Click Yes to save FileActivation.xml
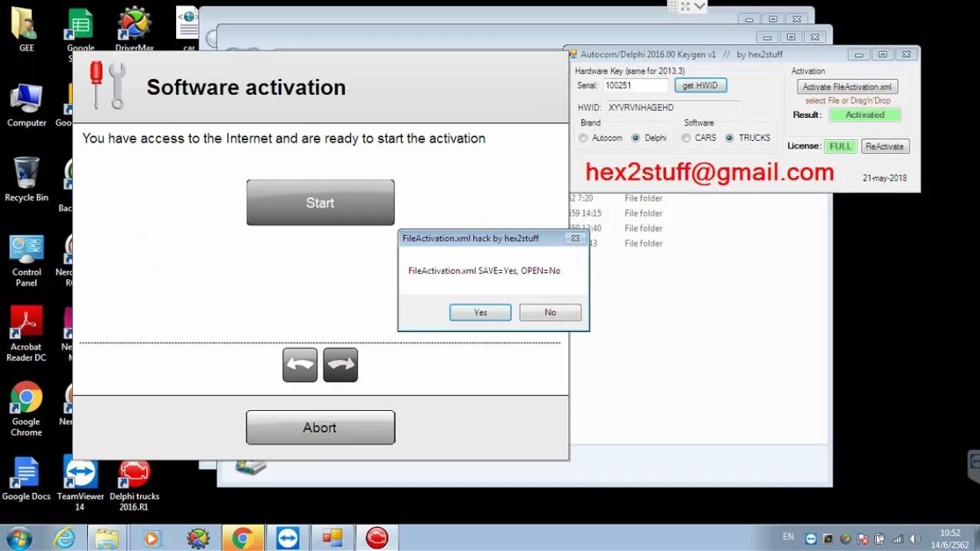 [480, 312]
